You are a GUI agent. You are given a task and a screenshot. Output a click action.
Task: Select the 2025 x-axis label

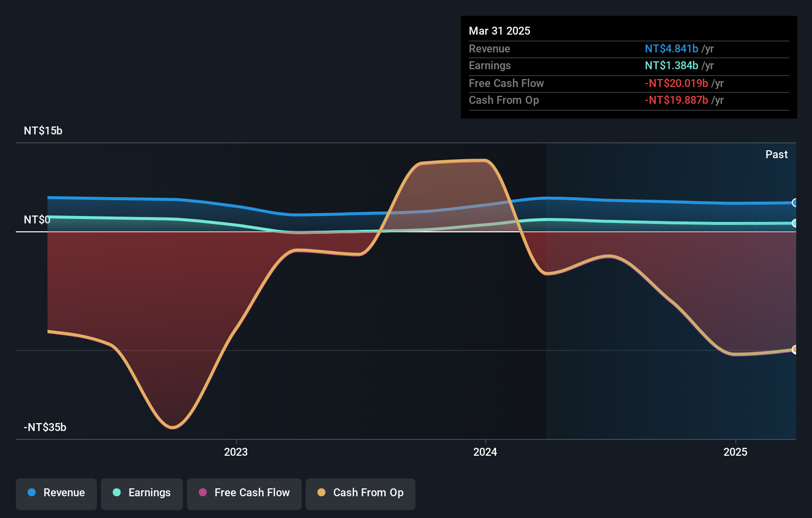tap(735, 452)
